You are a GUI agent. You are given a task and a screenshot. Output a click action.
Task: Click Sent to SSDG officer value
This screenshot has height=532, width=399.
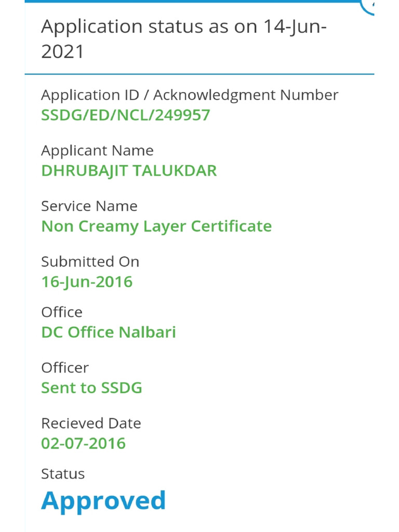pos(91,388)
